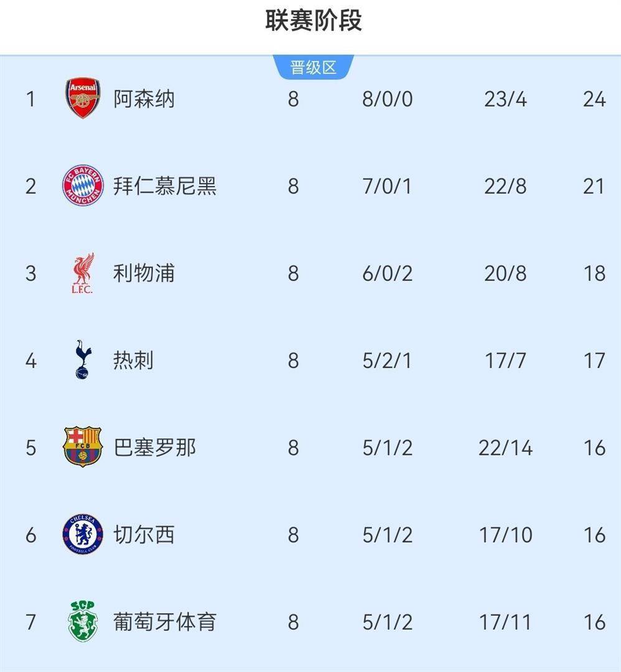Select the Liverpool L.F.C. crest
Image resolution: width=621 pixels, height=672 pixels.
point(83,273)
